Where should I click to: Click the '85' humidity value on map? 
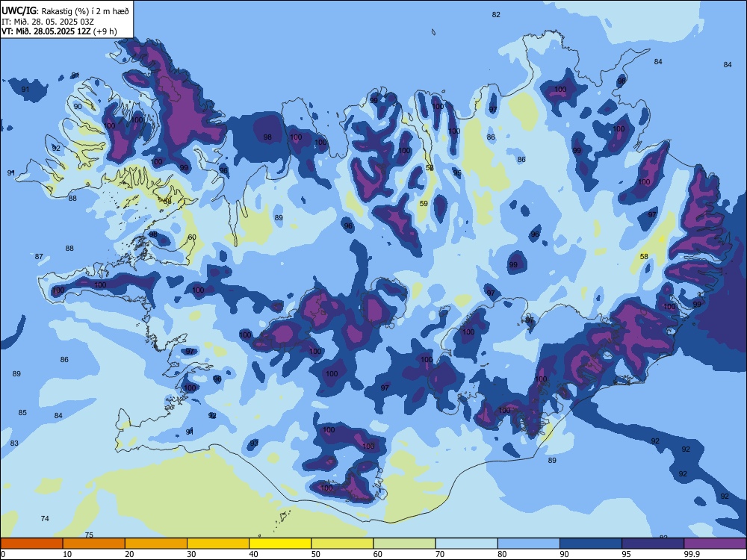(22, 413)
